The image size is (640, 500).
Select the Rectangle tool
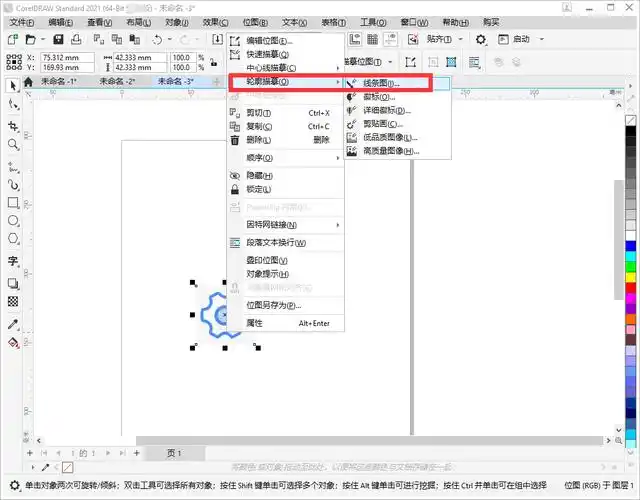pos(13,203)
